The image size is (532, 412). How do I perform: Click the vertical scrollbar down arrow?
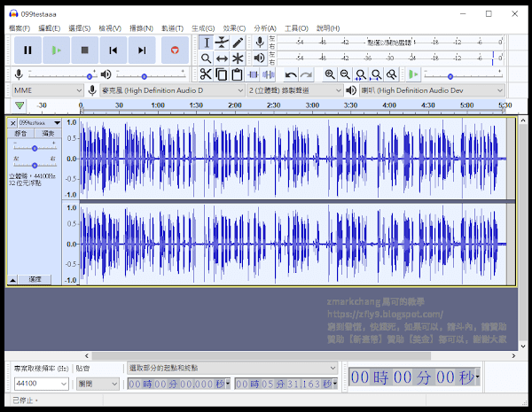[523, 346]
